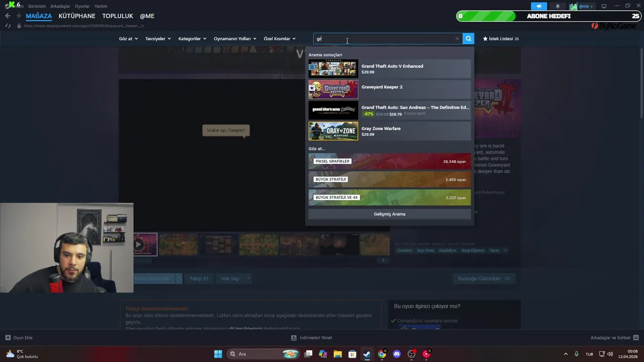644x362 pixels.
Task: Open the weather widget in taskbar
Action: click(x=22, y=354)
